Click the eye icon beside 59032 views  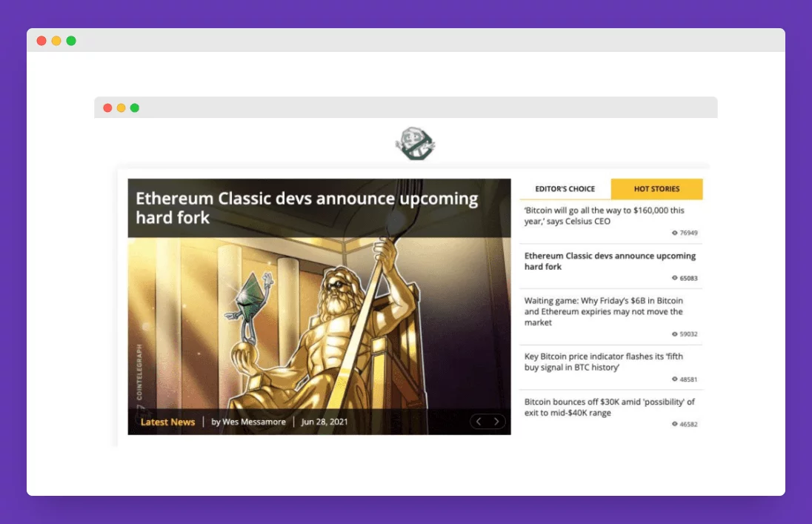point(674,334)
